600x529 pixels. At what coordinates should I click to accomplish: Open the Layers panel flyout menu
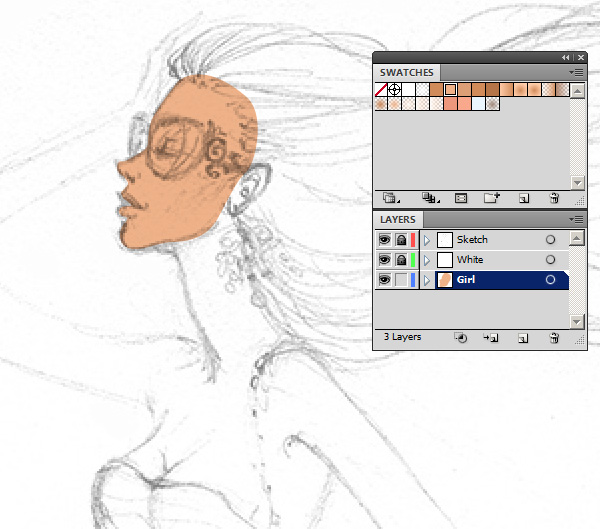[576, 219]
